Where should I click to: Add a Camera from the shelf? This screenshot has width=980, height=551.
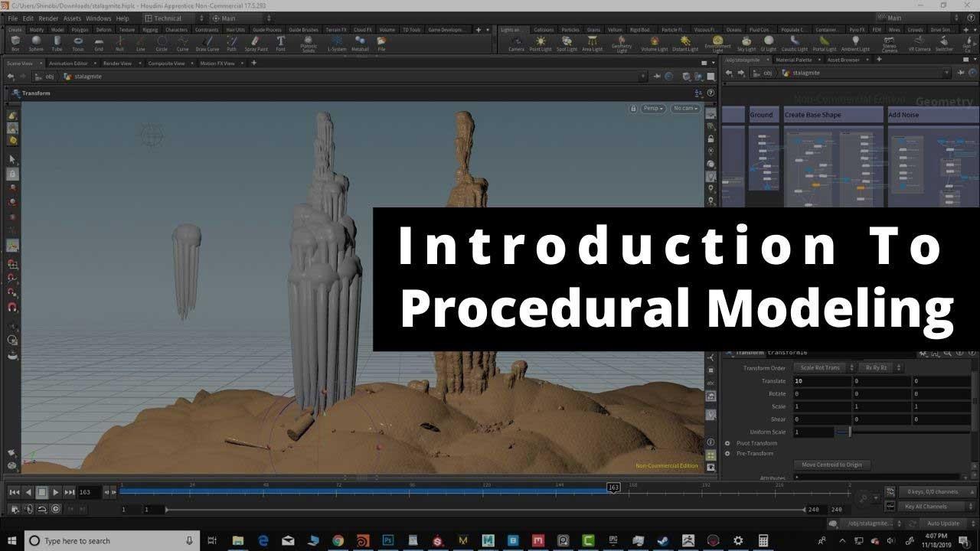click(x=516, y=43)
